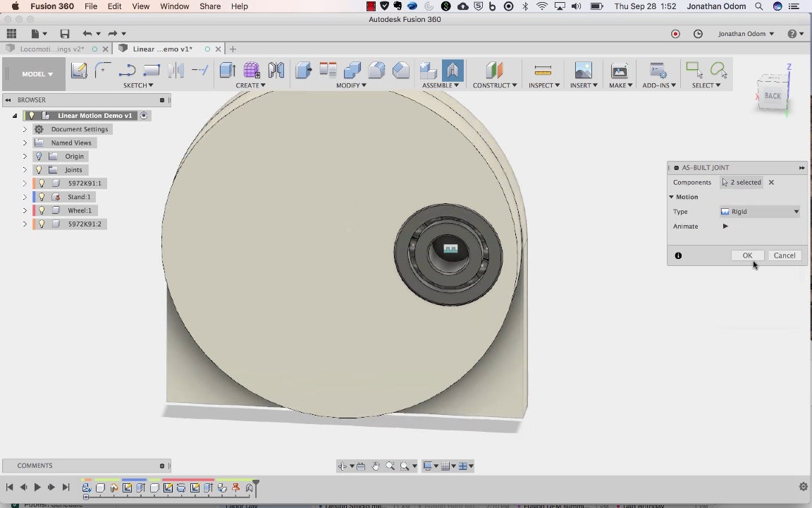Expand the Named Views node

(25, 143)
